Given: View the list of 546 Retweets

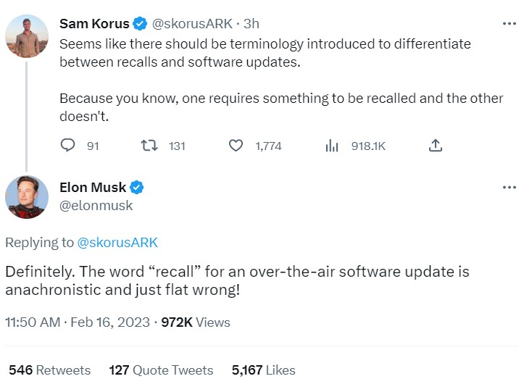Looking at the screenshot, I should coord(49,370).
